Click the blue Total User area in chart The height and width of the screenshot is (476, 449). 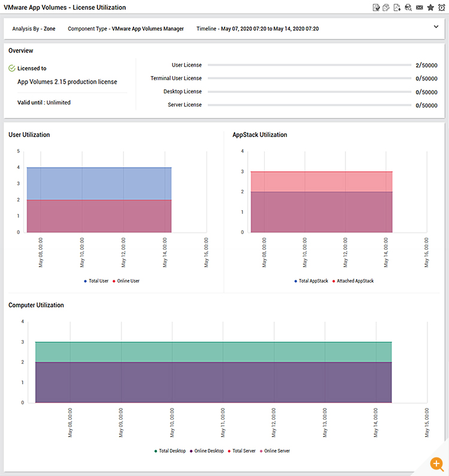[x=99, y=184]
